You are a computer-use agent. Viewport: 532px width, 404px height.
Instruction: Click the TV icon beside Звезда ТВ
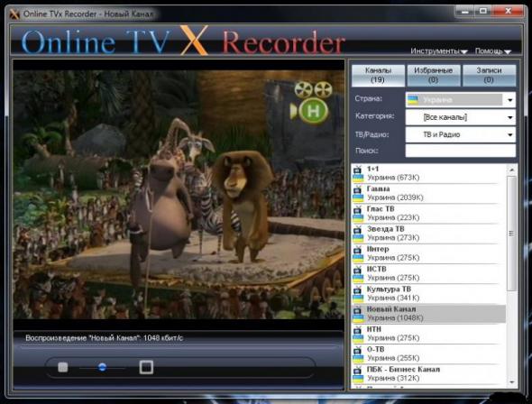pos(358,230)
